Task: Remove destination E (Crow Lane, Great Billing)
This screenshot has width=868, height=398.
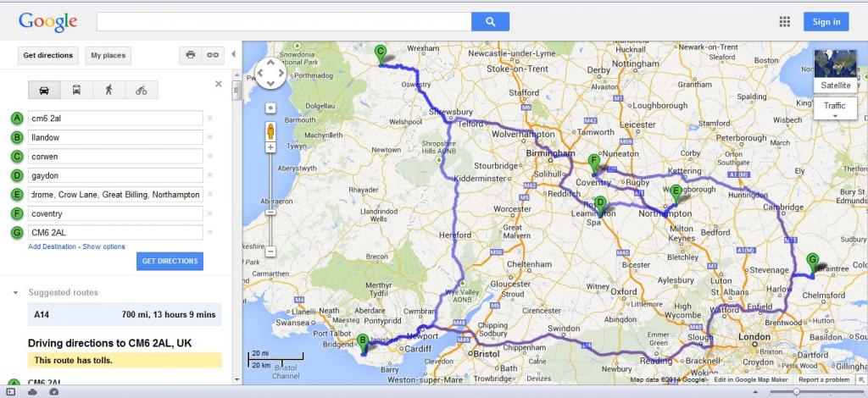Action: (210, 195)
